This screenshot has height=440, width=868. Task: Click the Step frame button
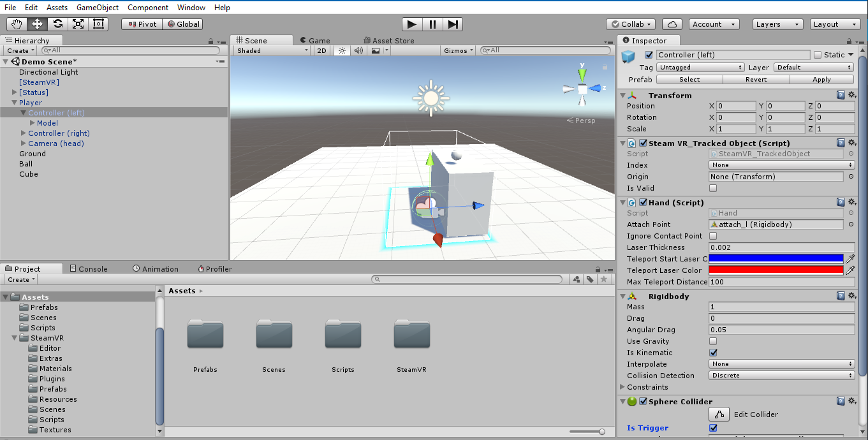pyautogui.click(x=453, y=24)
